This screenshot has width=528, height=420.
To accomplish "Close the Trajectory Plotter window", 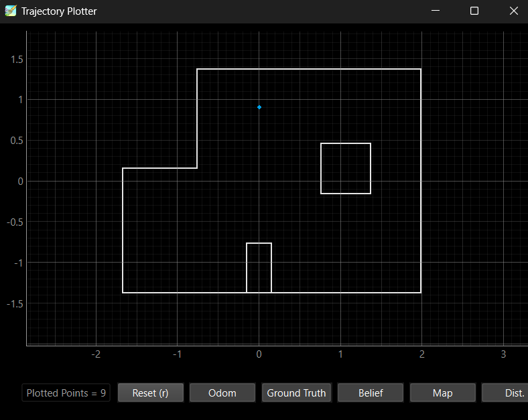I will 513,11.
